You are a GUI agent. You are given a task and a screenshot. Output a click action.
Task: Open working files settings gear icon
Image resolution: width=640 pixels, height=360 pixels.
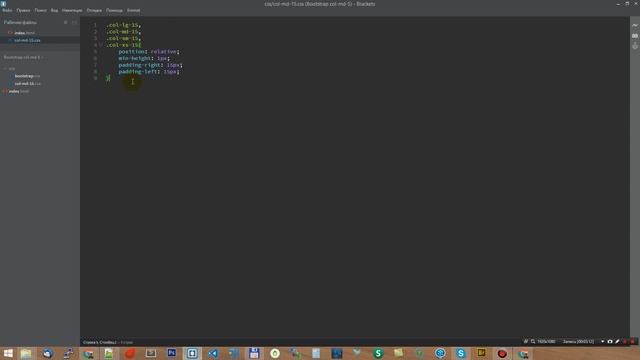(x=65, y=22)
